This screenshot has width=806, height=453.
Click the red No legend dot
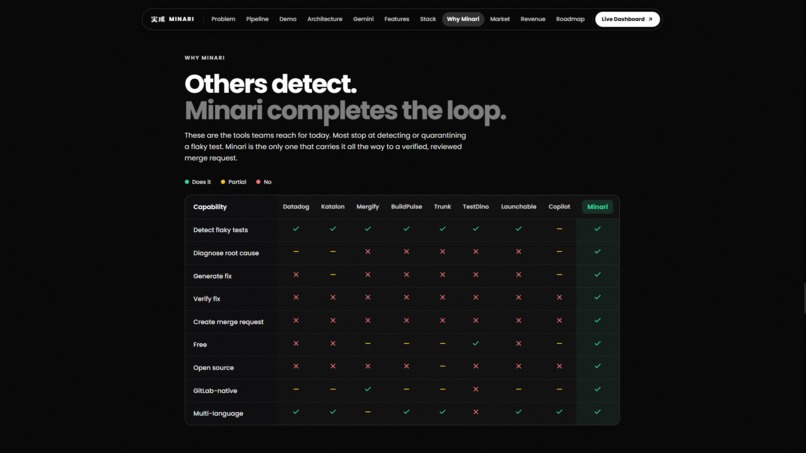258,182
